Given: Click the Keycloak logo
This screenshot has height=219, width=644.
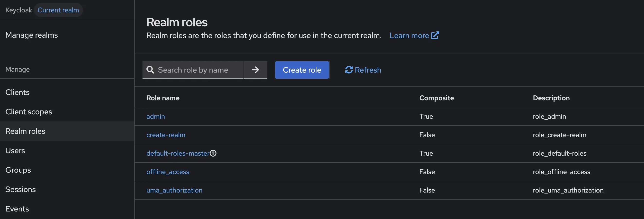Looking at the screenshot, I should coord(19,10).
